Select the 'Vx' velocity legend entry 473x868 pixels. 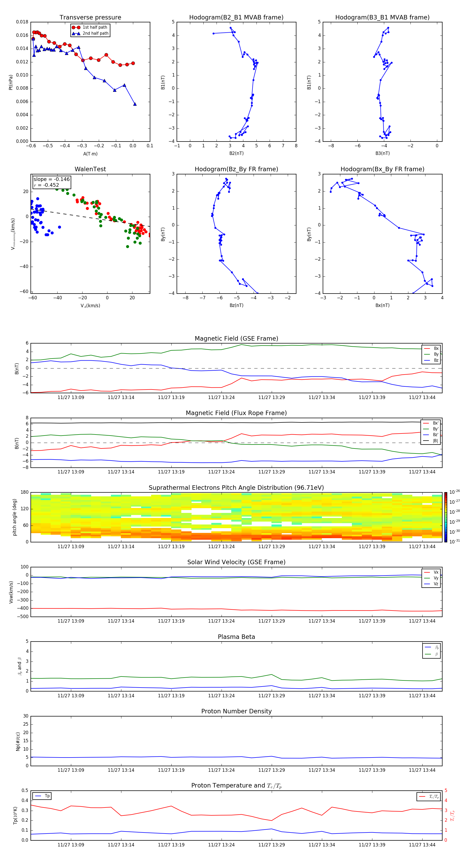pyautogui.click(x=431, y=572)
